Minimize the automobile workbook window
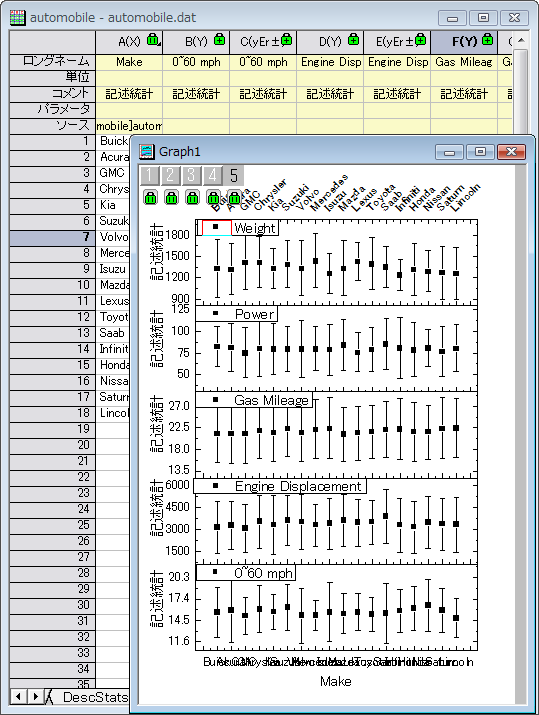The height and width of the screenshot is (715, 539). (452, 18)
